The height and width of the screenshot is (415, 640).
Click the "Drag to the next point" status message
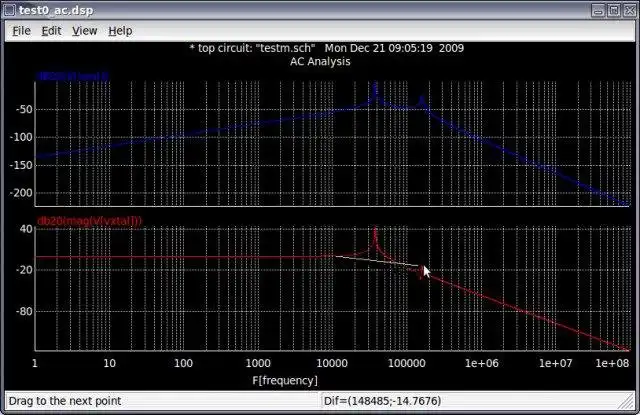64,401
